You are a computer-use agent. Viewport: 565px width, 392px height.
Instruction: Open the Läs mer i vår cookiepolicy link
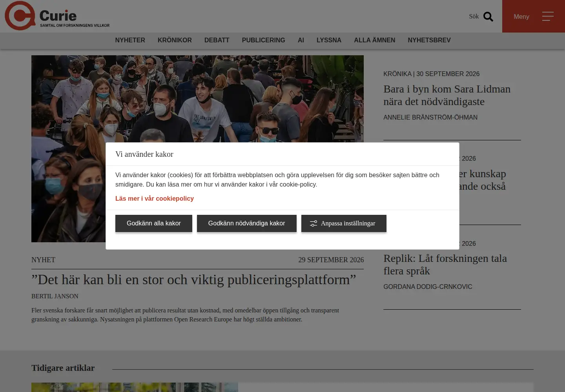(x=155, y=199)
